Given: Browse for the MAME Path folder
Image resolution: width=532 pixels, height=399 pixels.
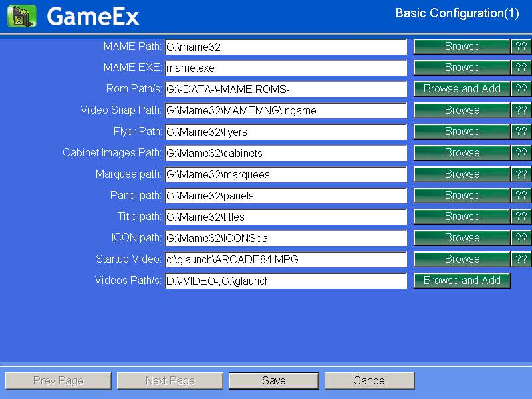Looking at the screenshot, I should click(462, 47).
